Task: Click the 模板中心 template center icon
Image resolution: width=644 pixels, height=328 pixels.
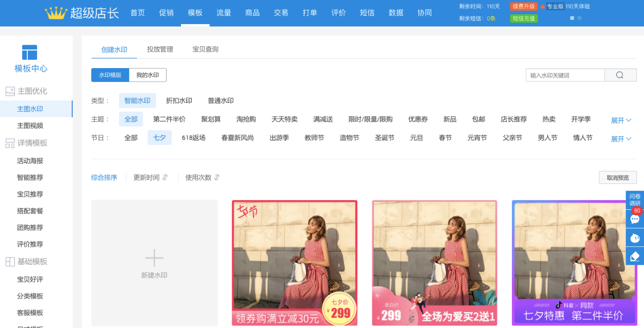Action: (30, 53)
